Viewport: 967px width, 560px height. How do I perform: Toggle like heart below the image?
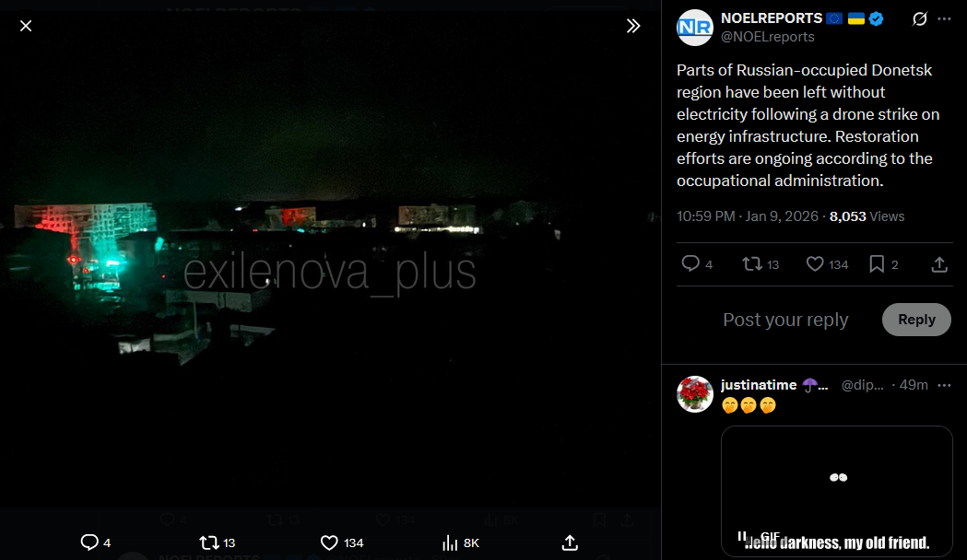pyautogui.click(x=329, y=542)
